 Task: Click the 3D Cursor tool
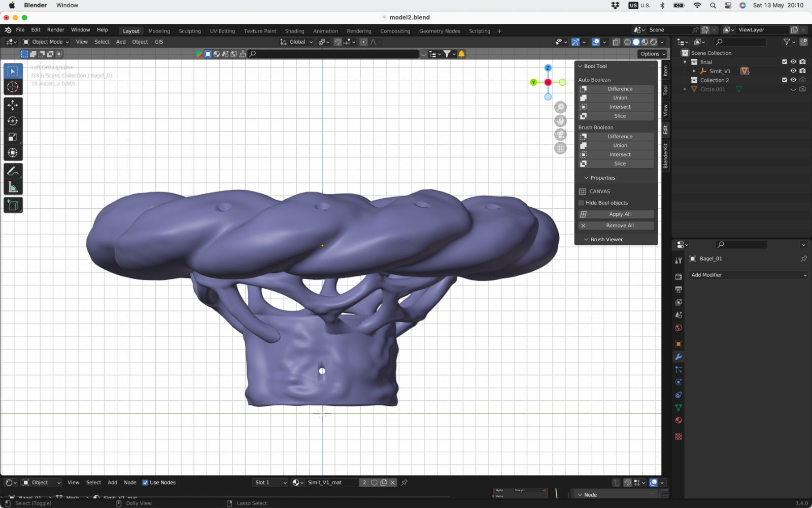[13, 87]
